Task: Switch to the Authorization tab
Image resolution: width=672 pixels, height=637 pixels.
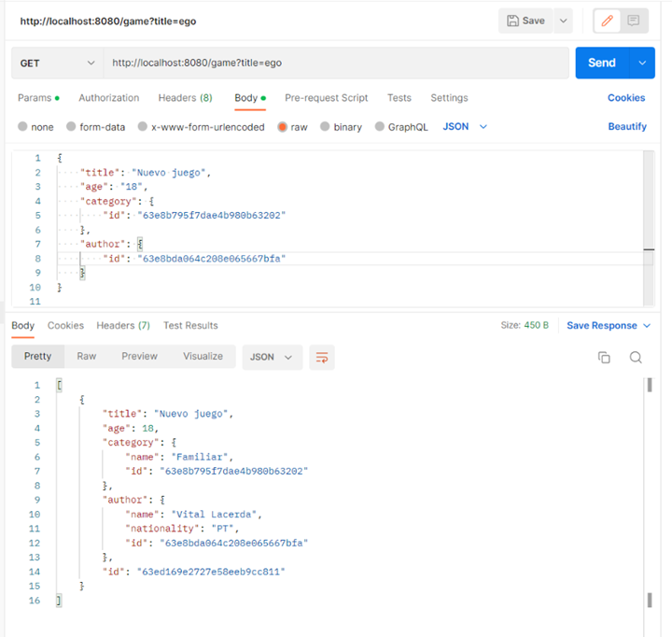Action: click(x=108, y=98)
